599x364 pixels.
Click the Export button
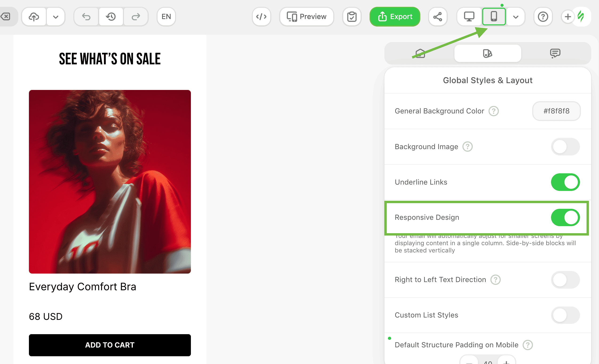click(395, 16)
